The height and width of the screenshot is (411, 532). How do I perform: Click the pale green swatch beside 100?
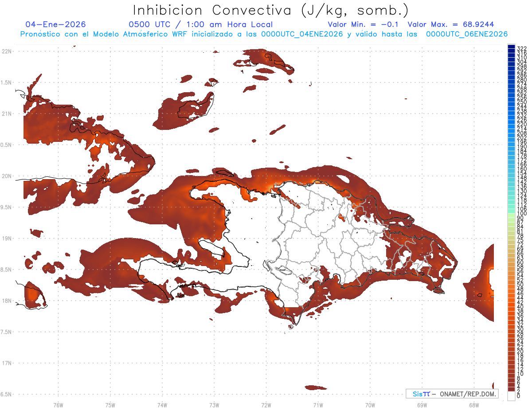511,216
